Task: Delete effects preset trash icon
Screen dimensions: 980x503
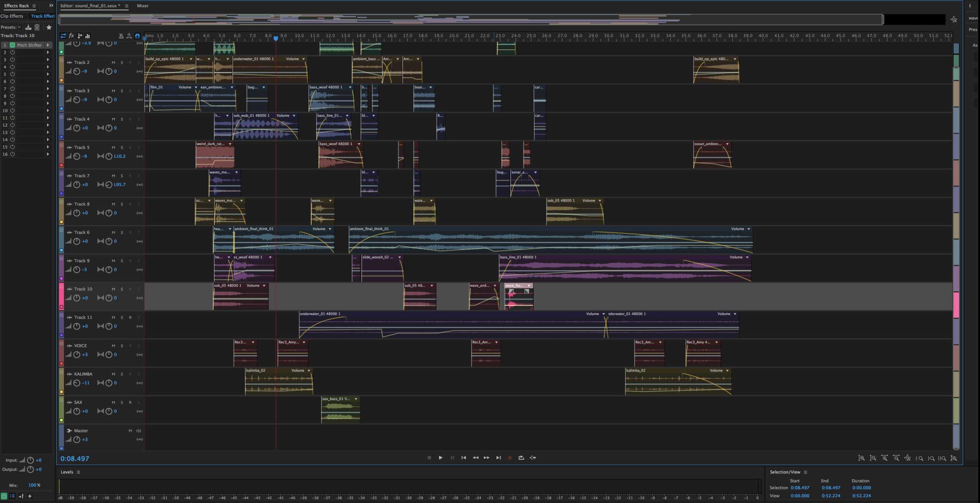Action: (37, 27)
